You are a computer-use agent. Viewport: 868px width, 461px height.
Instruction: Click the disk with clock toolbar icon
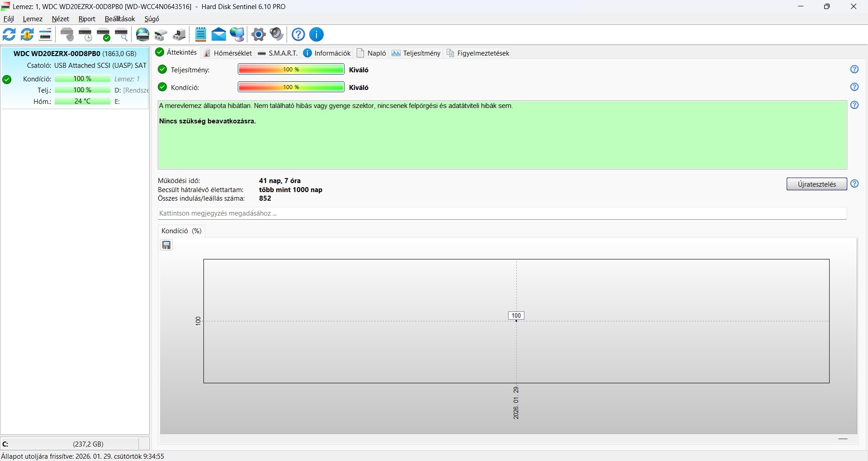click(x=85, y=34)
